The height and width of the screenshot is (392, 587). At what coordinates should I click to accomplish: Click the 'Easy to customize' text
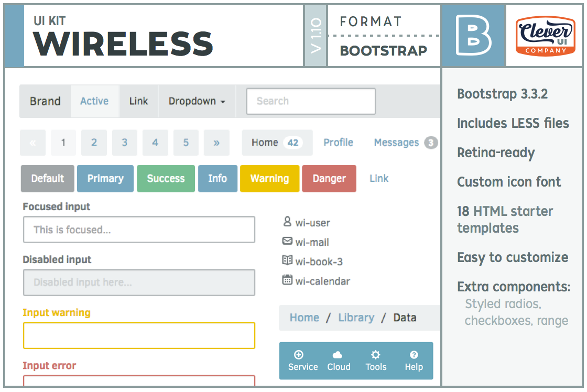pyautogui.click(x=513, y=258)
